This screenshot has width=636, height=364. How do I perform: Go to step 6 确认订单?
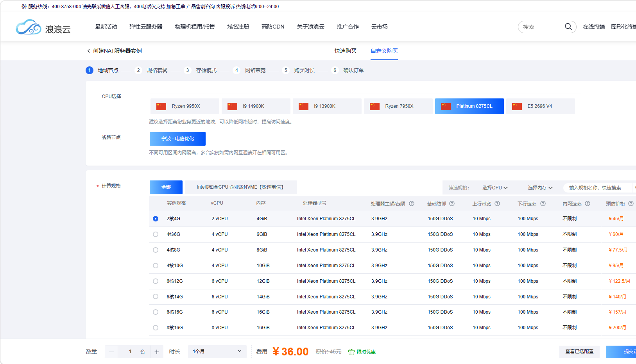tap(348, 70)
